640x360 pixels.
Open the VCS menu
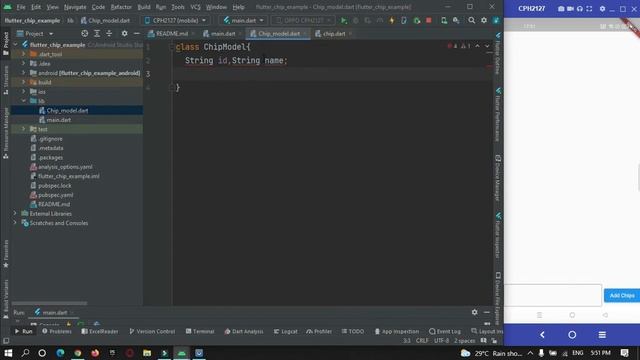pyautogui.click(x=196, y=7)
